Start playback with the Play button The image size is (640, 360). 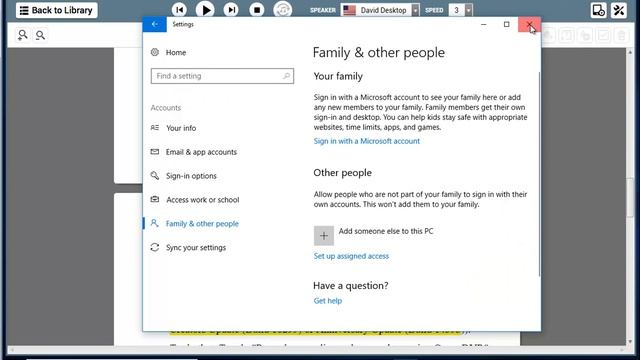(x=205, y=10)
